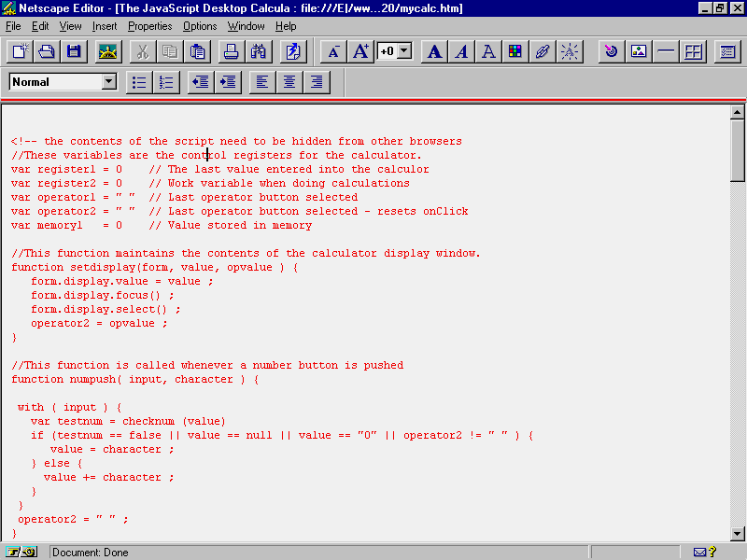This screenshot has width=747, height=560.
Task: Click the text "var memory1 = 0"
Action: pos(66,225)
